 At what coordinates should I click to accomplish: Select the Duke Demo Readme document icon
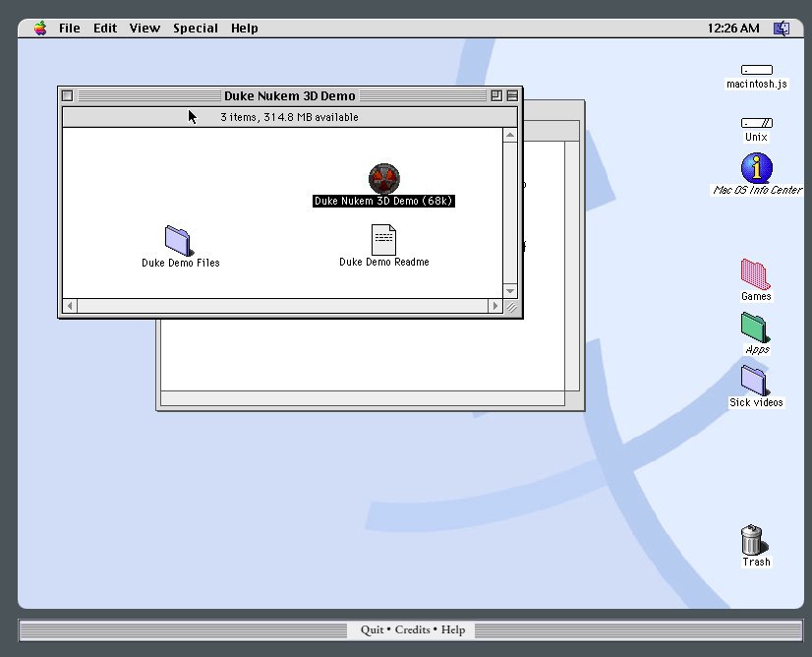click(383, 239)
